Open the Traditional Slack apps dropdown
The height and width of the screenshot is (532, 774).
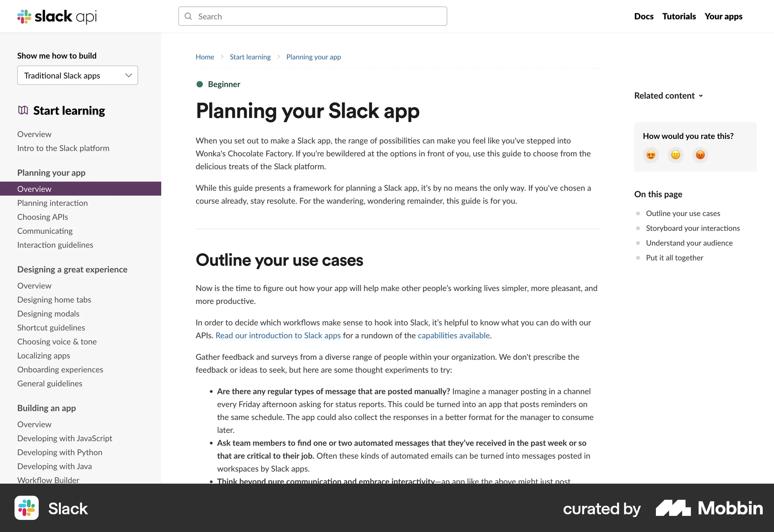(77, 75)
